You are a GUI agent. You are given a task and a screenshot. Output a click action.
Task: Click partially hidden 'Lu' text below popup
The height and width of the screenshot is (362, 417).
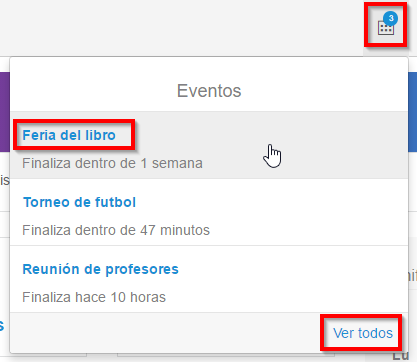coord(400,357)
